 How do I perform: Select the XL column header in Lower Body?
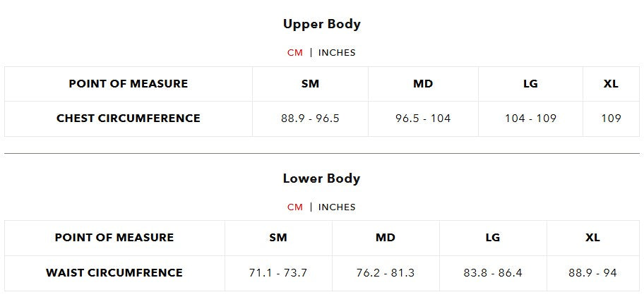(592, 238)
